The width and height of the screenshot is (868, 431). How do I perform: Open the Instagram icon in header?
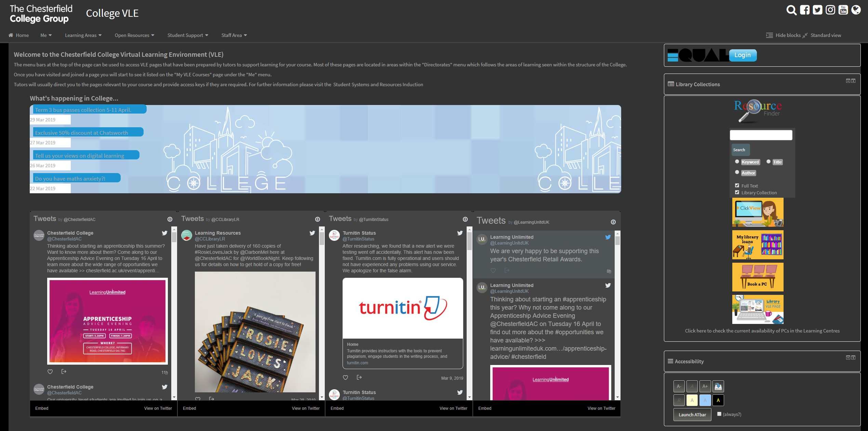830,10
